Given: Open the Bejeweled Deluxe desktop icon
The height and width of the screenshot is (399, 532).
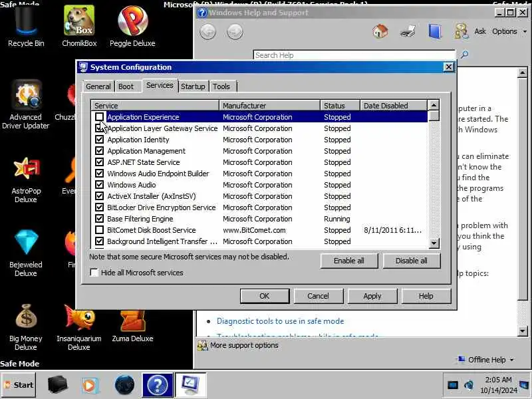Looking at the screenshot, I should coord(26,253).
